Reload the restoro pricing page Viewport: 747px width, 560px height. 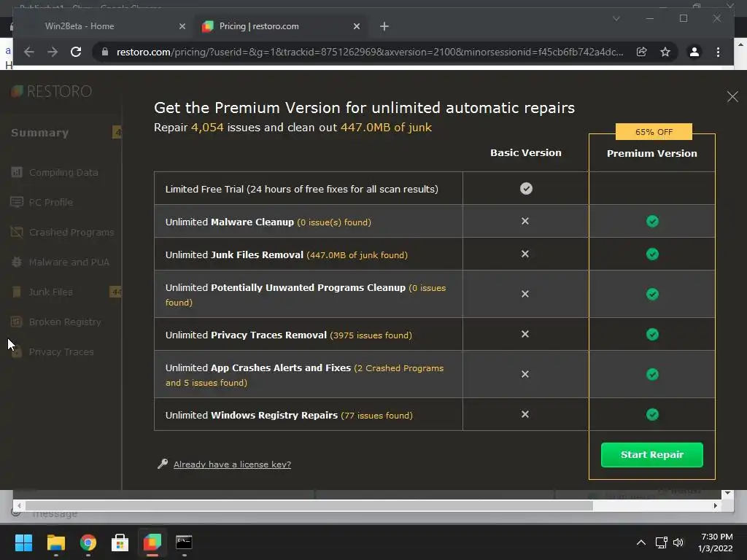pyautogui.click(x=76, y=52)
